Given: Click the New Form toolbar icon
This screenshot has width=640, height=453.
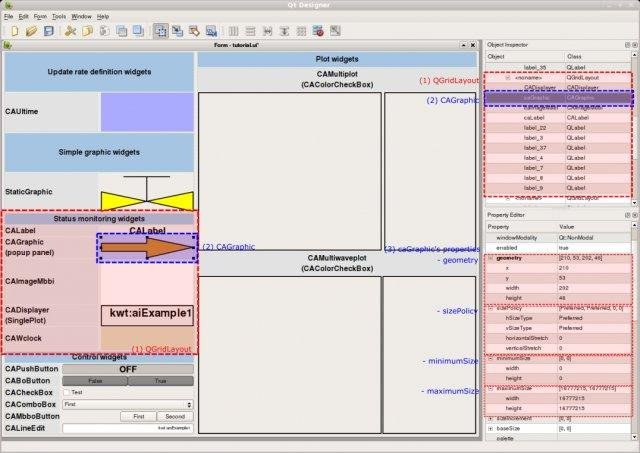Looking at the screenshot, I should [15, 31].
